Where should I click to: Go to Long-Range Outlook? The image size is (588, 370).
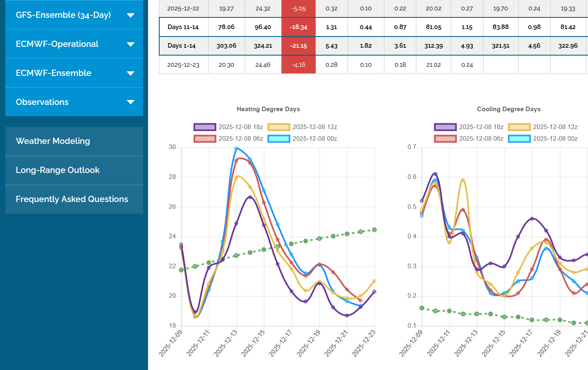58,170
